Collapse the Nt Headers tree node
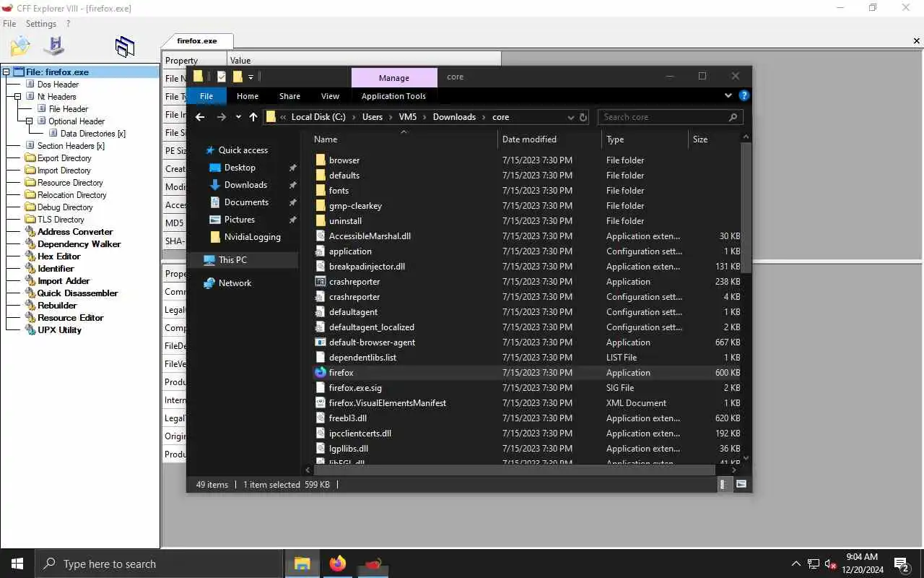 click(x=18, y=97)
